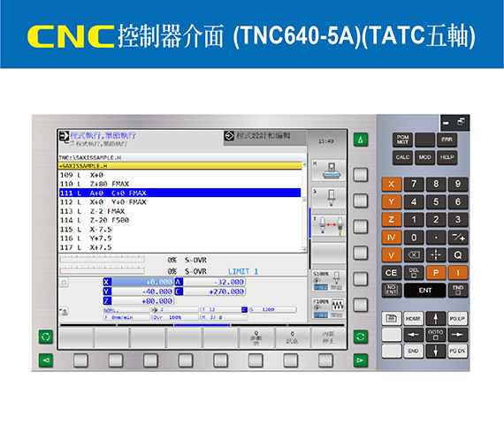Click the GOTO key
This screenshot has width=504, height=424.
tap(436, 335)
